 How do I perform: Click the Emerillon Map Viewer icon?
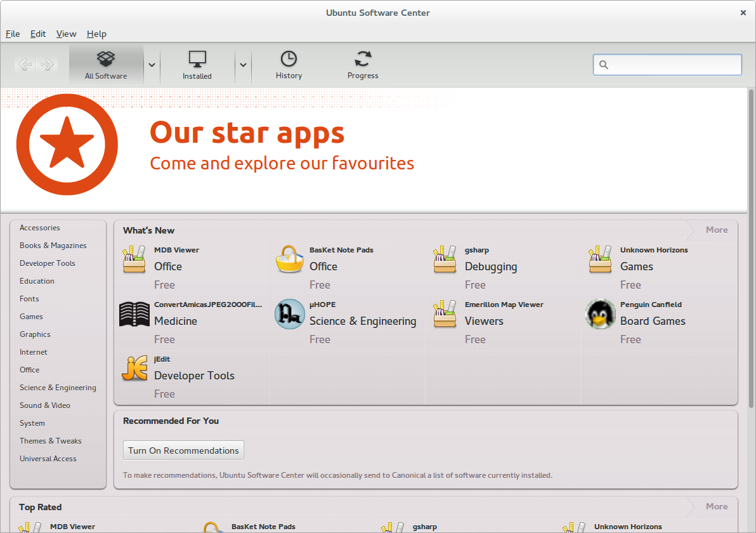445,313
